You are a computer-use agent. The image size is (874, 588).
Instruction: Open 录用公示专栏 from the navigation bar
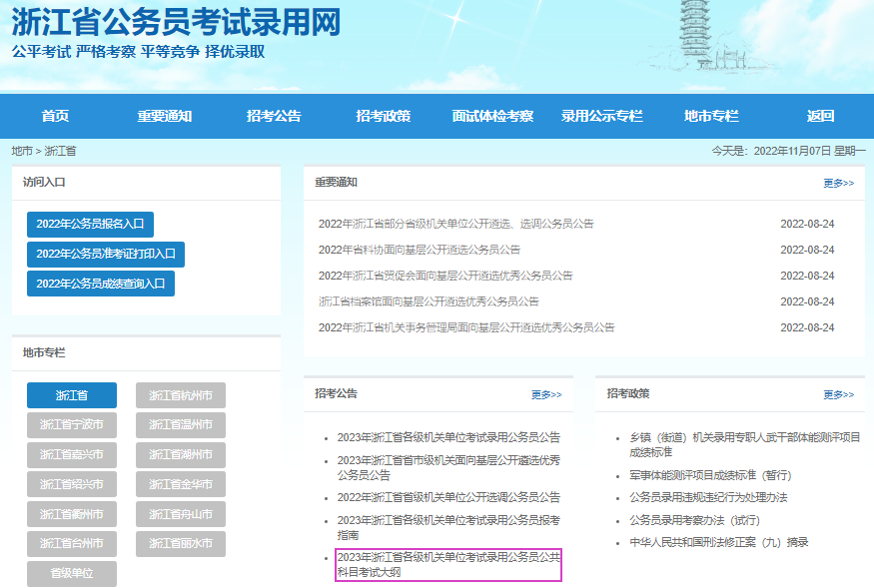pyautogui.click(x=601, y=116)
